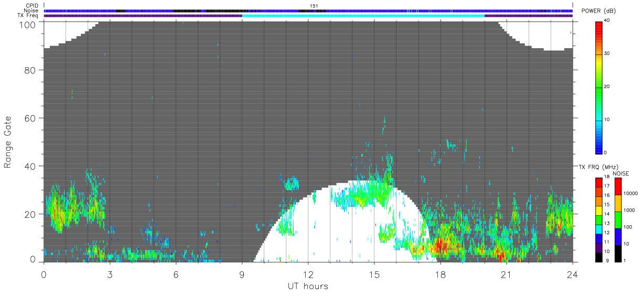Click the 10 tick label on POWER scale
644x297 pixels.
(607, 119)
